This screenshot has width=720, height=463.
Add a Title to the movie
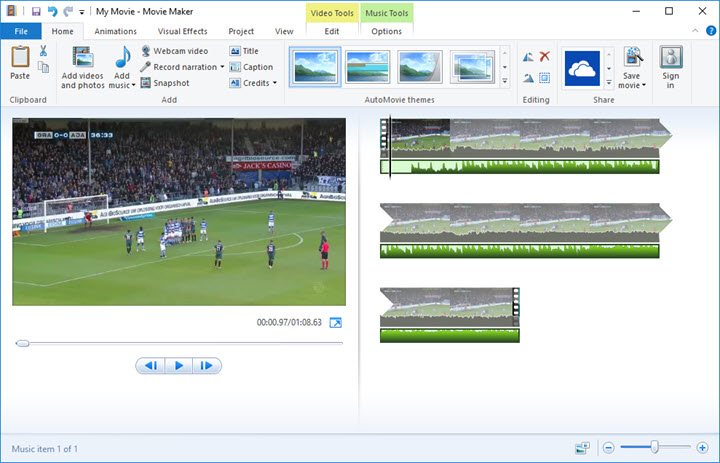coord(244,51)
